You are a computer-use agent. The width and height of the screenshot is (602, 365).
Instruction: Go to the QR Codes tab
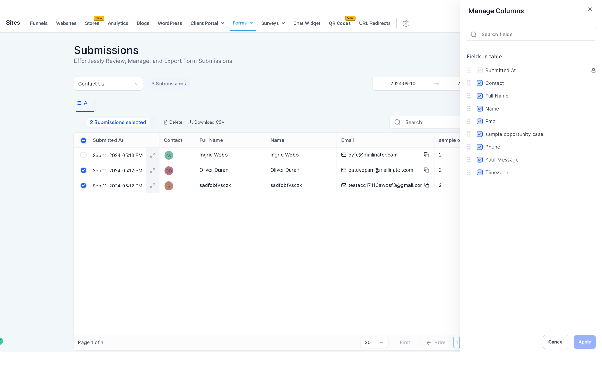coord(339,23)
